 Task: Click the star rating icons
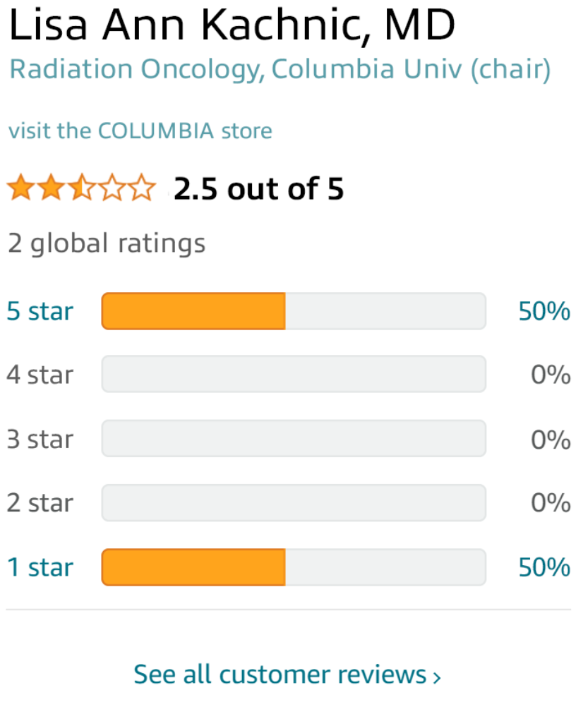[81, 189]
